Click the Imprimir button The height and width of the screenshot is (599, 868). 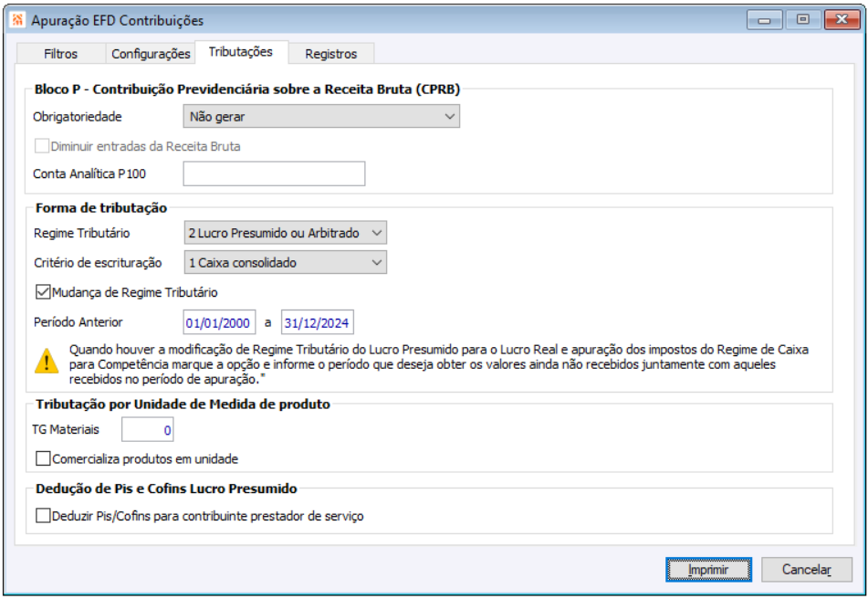708,569
